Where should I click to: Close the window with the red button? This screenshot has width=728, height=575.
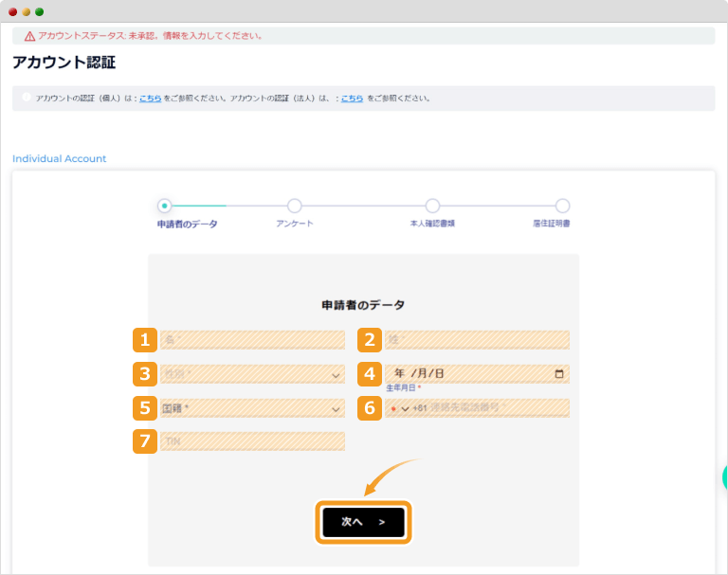(x=13, y=11)
